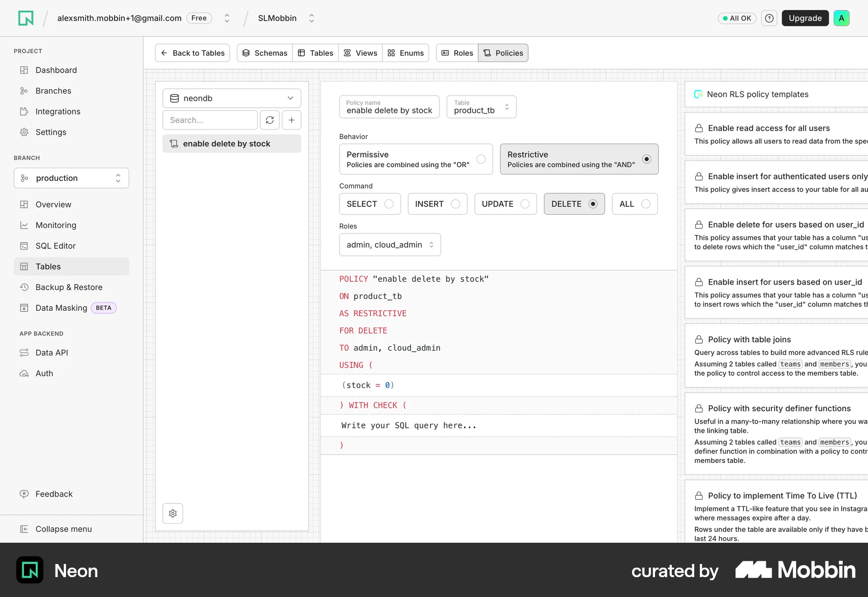The height and width of the screenshot is (597, 868).
Task: Click the Settings gear icon in sidebar
Action: 24,132
